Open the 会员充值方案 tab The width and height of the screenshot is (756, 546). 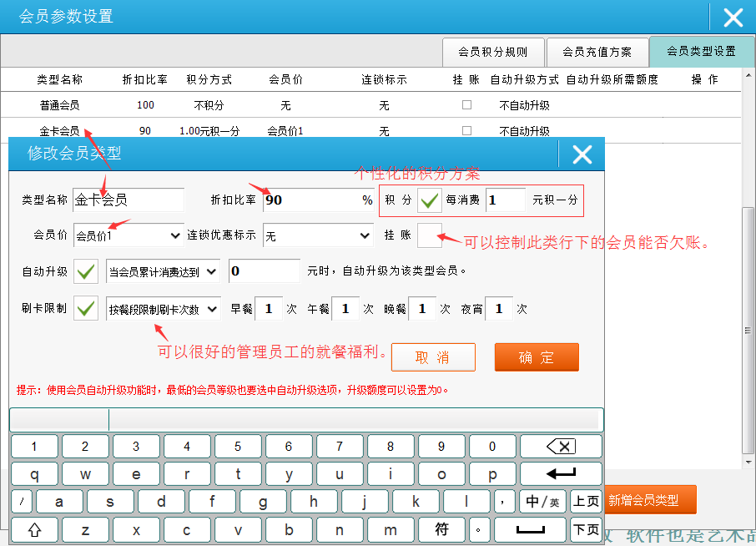pos(597,52)
